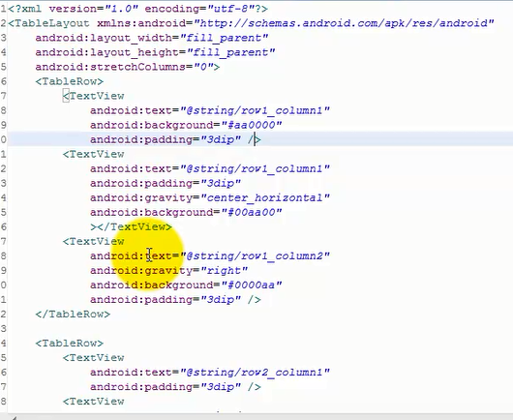Click the closing </TextView> tag
The image size is (513, 420).
135,226
